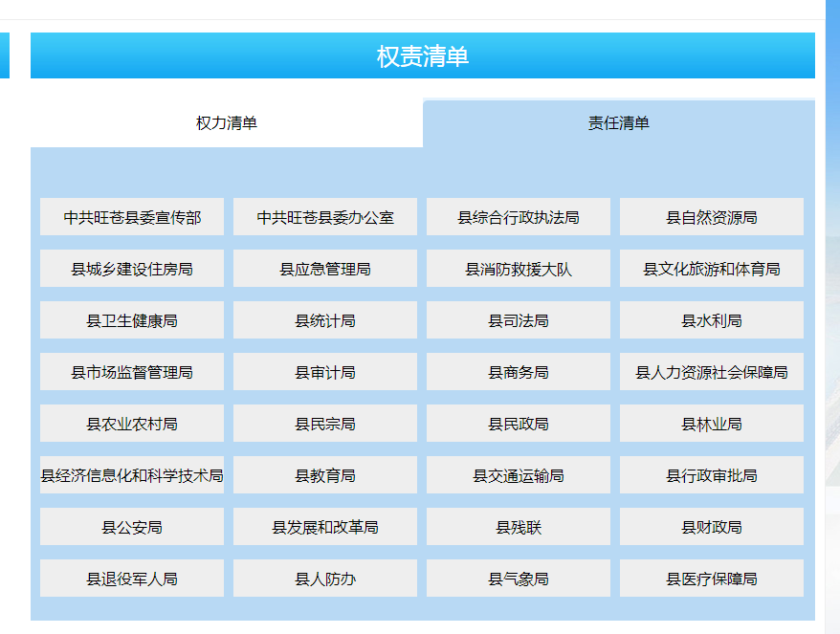Open 县人力资源社会保障局 link
840x634 pixels.
point(712,372)
